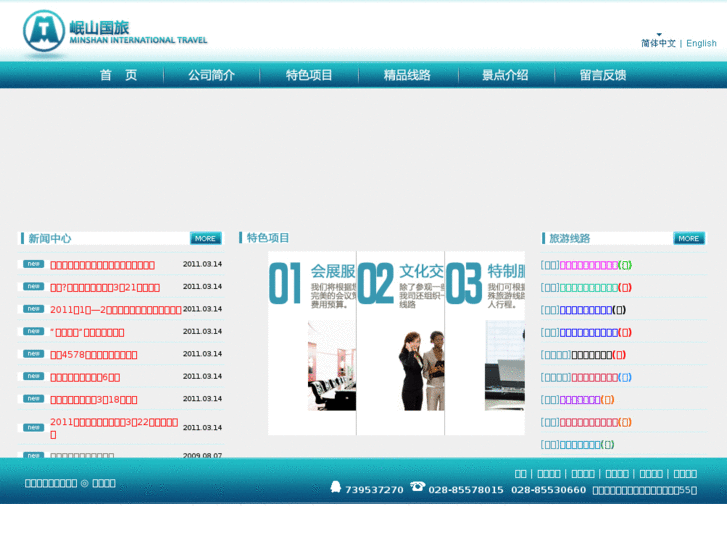Switch language to 简体中文
The width and height of the screenshot is (727, 545).
pos(658,43)
